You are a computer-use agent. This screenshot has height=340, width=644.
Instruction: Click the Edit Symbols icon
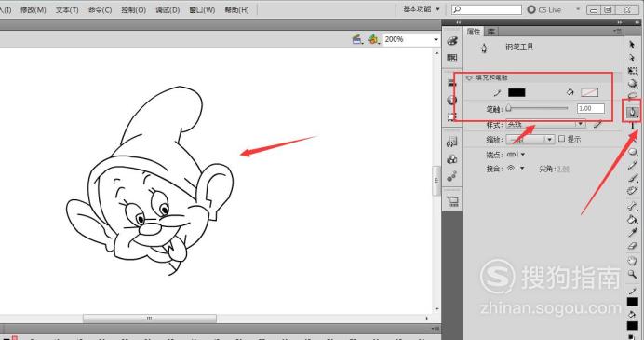tap(373, 39)
